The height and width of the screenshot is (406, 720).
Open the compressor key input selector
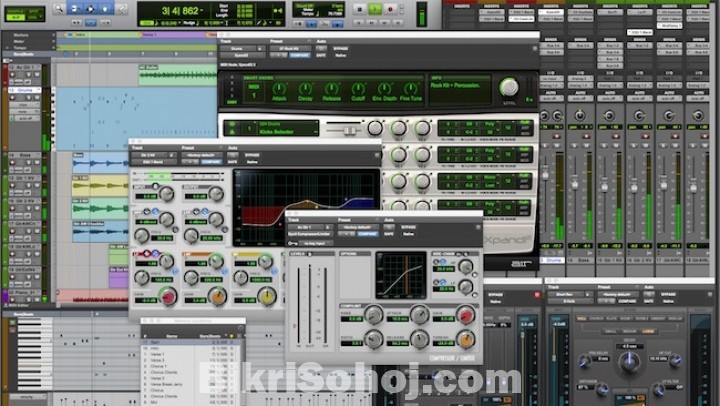[315, 243]
